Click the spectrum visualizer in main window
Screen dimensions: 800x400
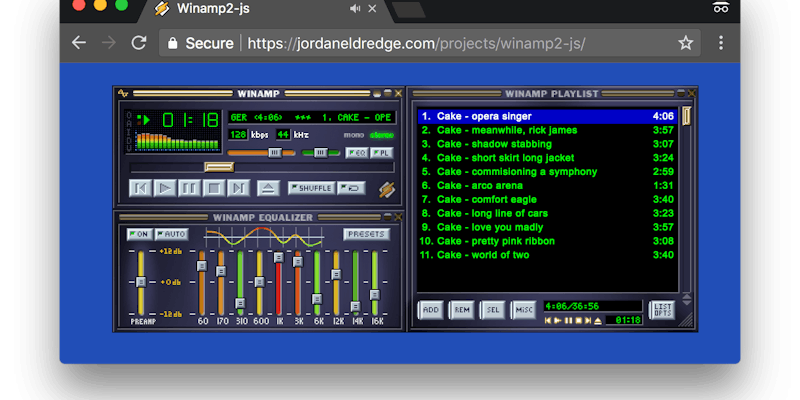[x=179, y=141]
